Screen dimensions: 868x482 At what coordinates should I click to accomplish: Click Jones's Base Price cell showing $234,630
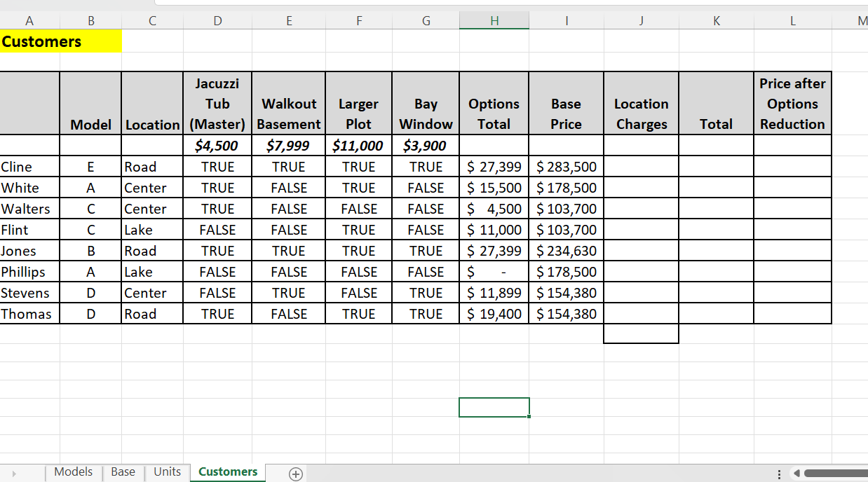pos(566,251)
